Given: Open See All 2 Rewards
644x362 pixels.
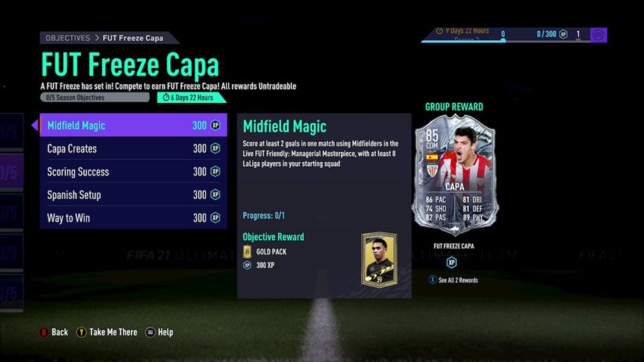Looking at the screenshot, I should (x=458, y=280).
